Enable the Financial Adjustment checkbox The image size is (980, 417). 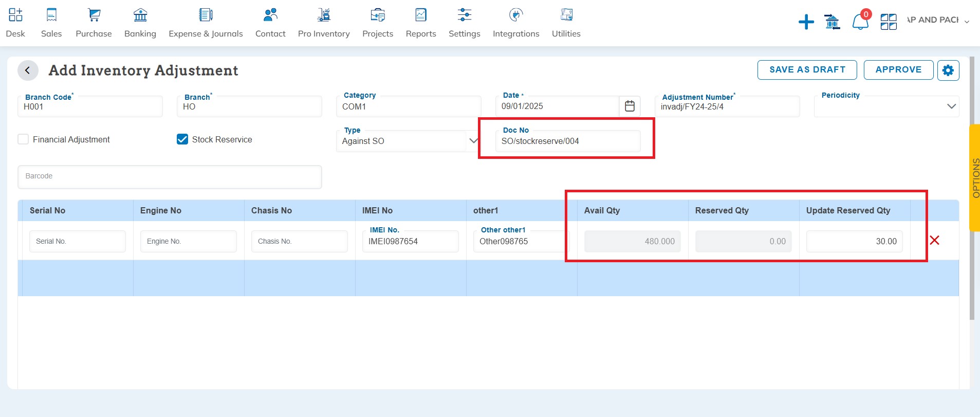tap(23, 139)
